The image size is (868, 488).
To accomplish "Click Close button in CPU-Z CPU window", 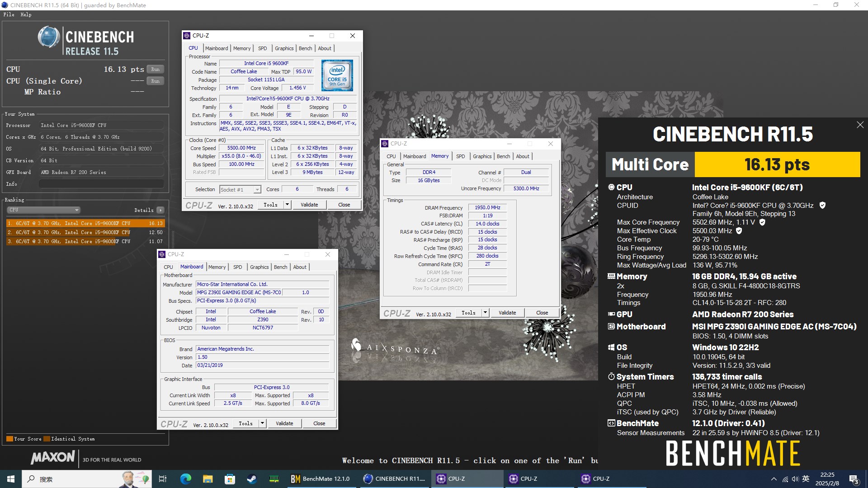I will 344,205.
